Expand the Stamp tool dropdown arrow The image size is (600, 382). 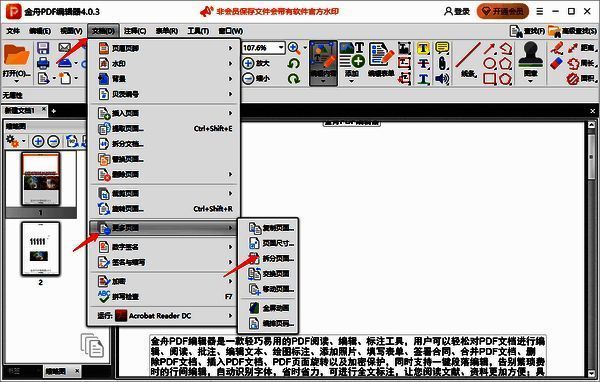click(530, 81)
